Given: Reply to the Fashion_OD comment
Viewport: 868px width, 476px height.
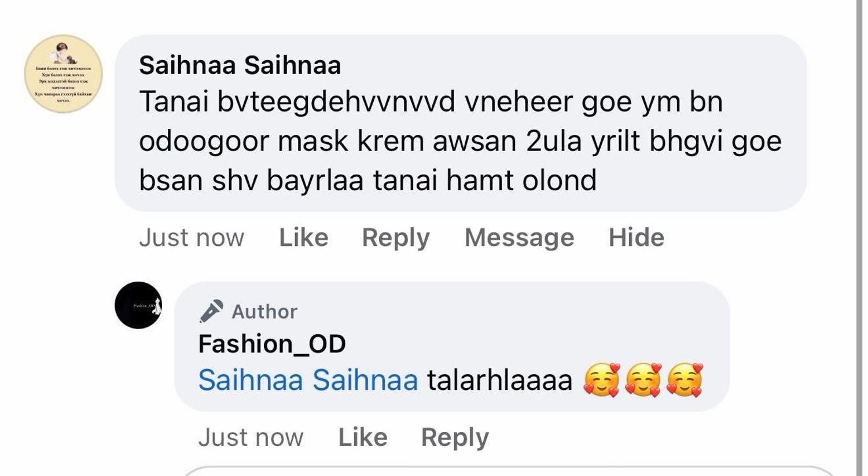Looking at the screenshot, I should 454,437.
